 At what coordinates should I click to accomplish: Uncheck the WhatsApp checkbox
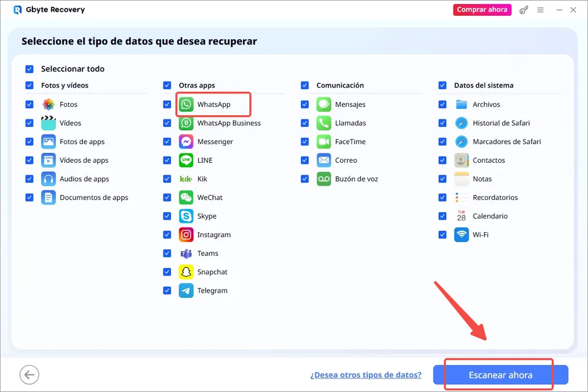click(x=167, y=105)
